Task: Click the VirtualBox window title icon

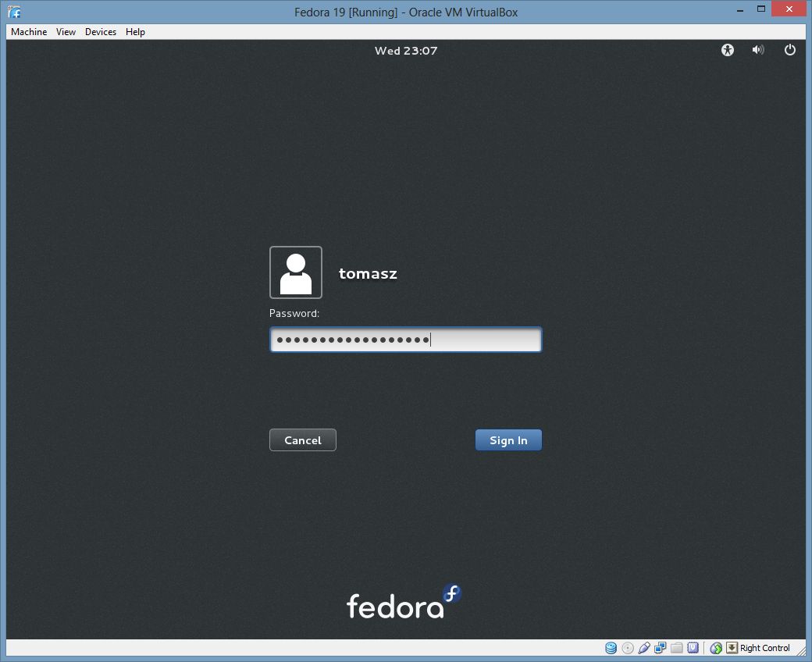Action: [x=15, y=12]
